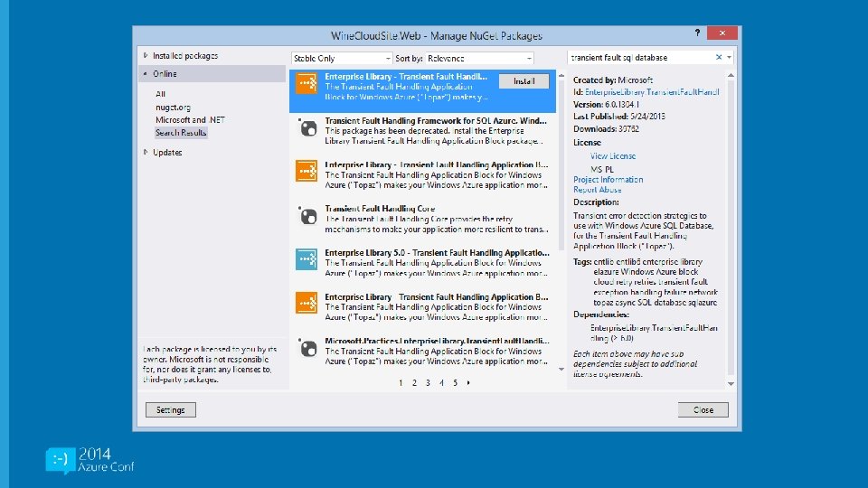The height and width of the screenshot is (488, 868).
Task: Click the orange icon of the selected Enterprise Library package
Action: pyautogui.click(x=307, y=83)
